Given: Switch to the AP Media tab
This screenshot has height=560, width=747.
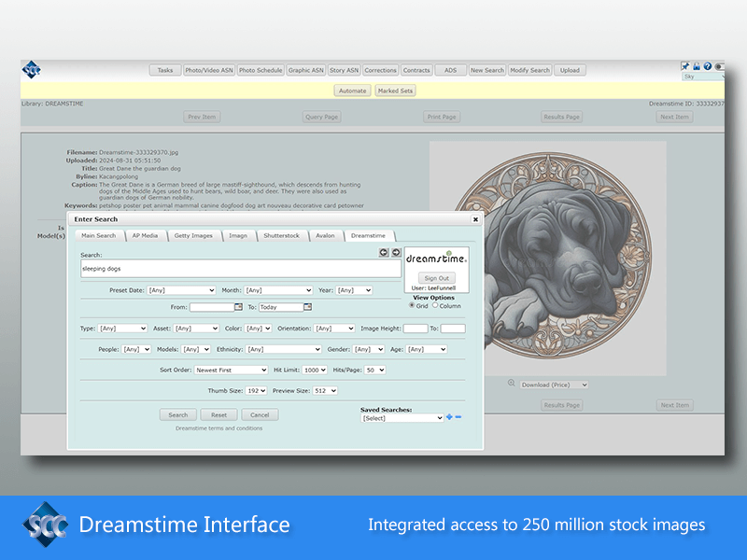Looking at the screenshot, I should (x=145, y=236).
